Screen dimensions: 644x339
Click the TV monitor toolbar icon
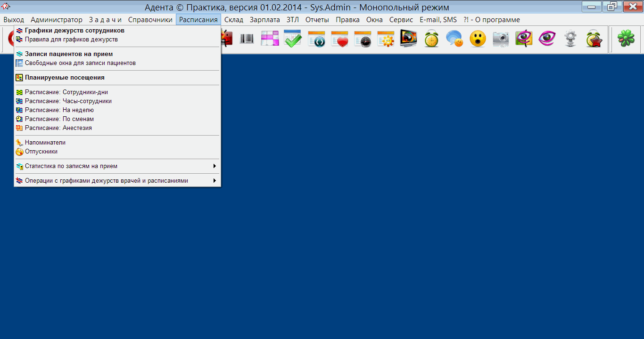pyautogui.click(x=408, y=39)
